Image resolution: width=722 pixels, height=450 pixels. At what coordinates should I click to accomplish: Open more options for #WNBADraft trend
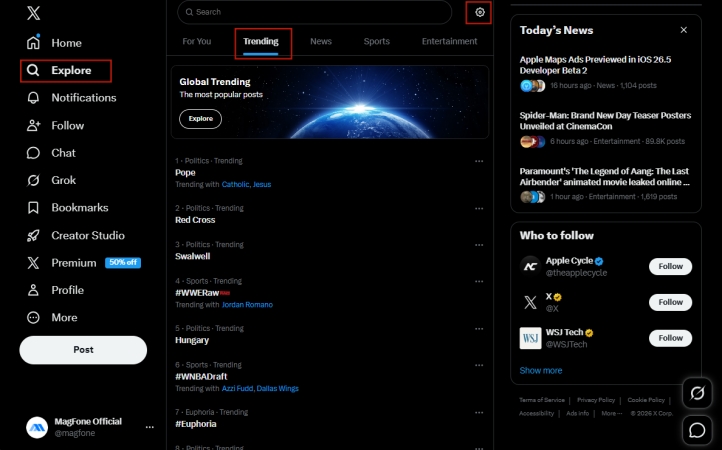(x=479, y=365)
